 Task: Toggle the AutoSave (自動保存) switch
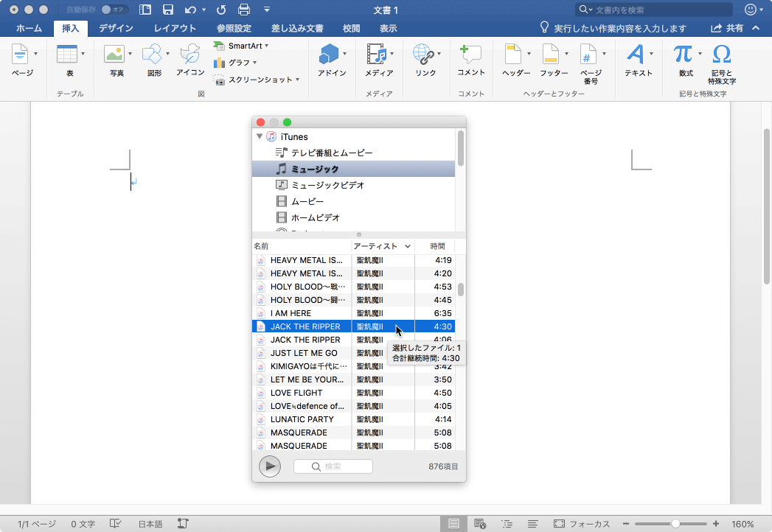pos(114,10)
